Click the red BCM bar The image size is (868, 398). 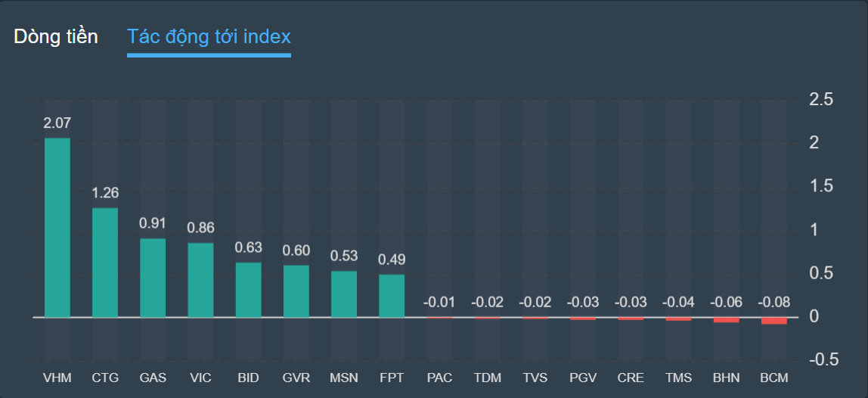(774, 321)
